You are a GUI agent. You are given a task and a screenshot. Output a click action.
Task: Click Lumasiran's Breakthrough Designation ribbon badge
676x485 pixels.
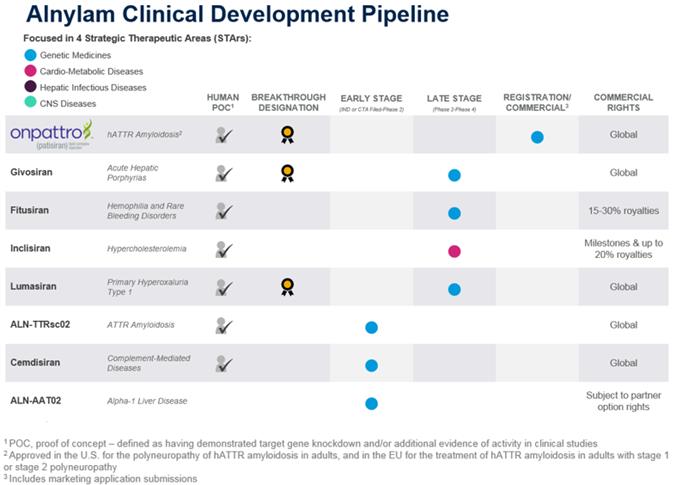click(287, 288)
